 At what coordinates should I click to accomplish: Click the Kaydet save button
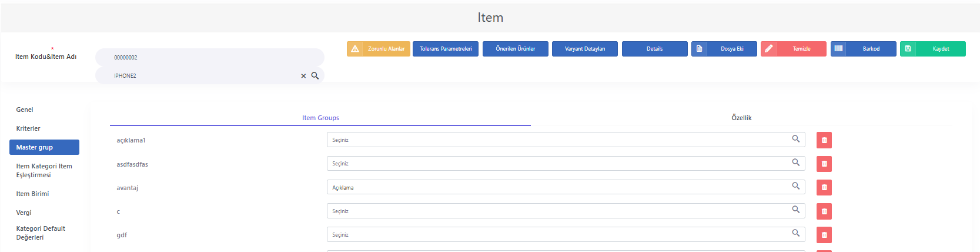(932, 49)
